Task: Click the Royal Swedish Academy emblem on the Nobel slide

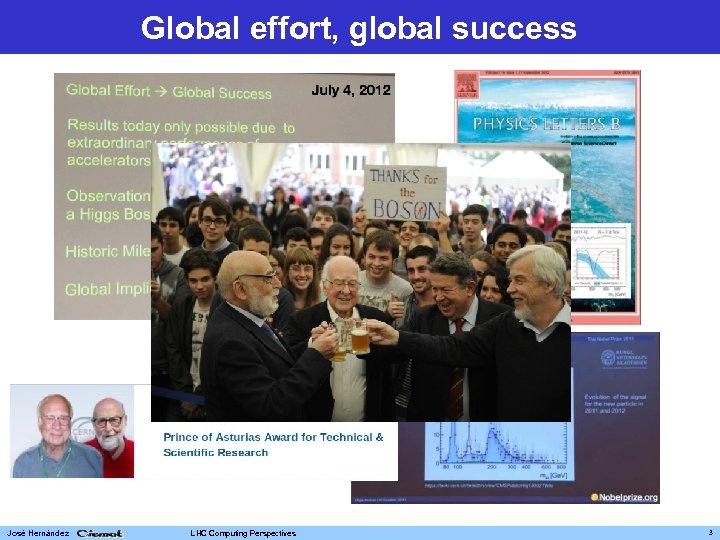Action: (x=608, y=358)
